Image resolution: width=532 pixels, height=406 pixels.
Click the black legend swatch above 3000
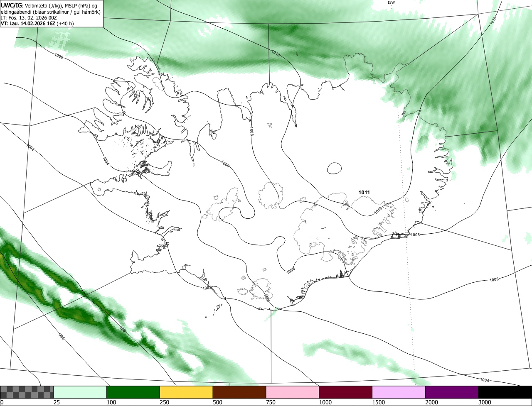click(x=505, y=392)
